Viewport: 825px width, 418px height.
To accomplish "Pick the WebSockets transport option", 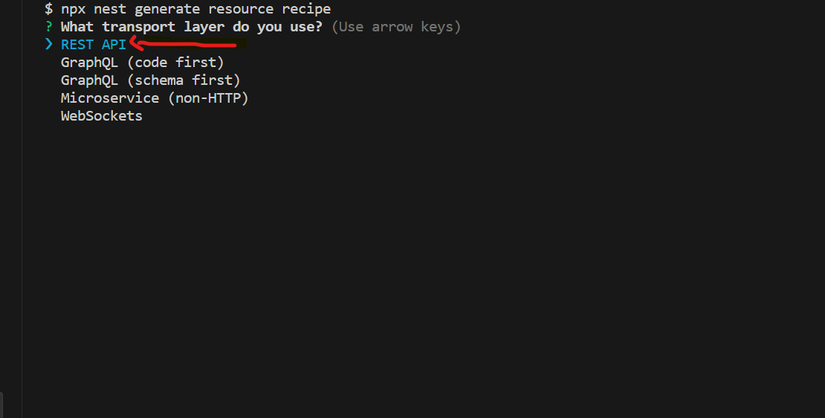I will [x=102, y=116].
